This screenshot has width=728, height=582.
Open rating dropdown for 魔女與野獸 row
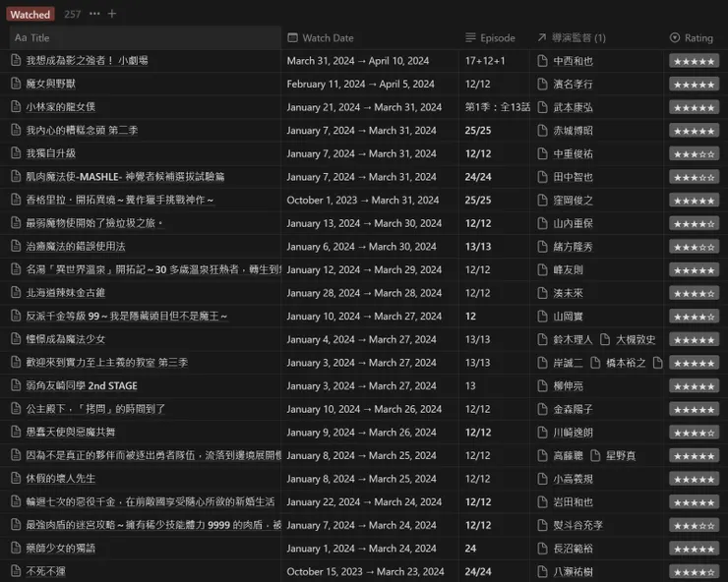[x=695, y=84]
